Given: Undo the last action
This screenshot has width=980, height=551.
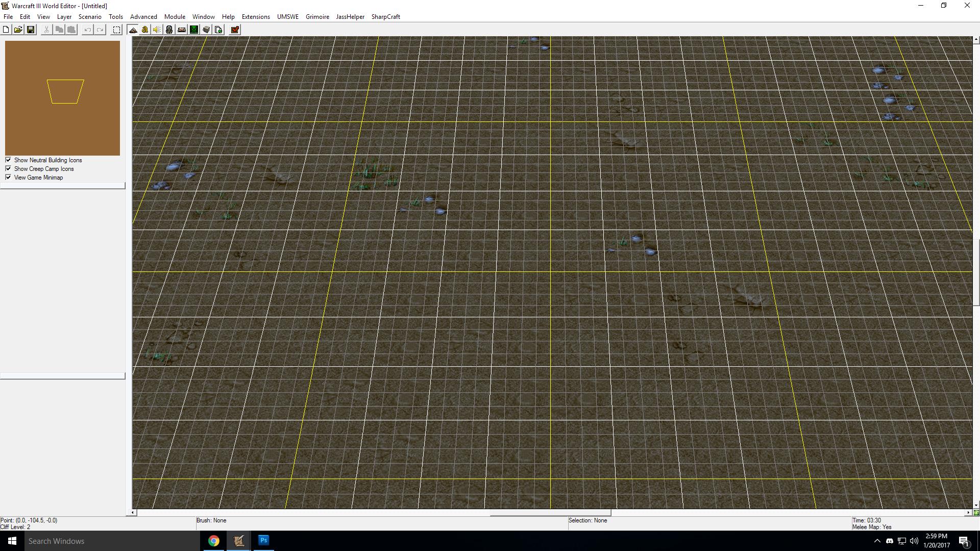Looking at the screenshot, I should click(x=88, y=30).
